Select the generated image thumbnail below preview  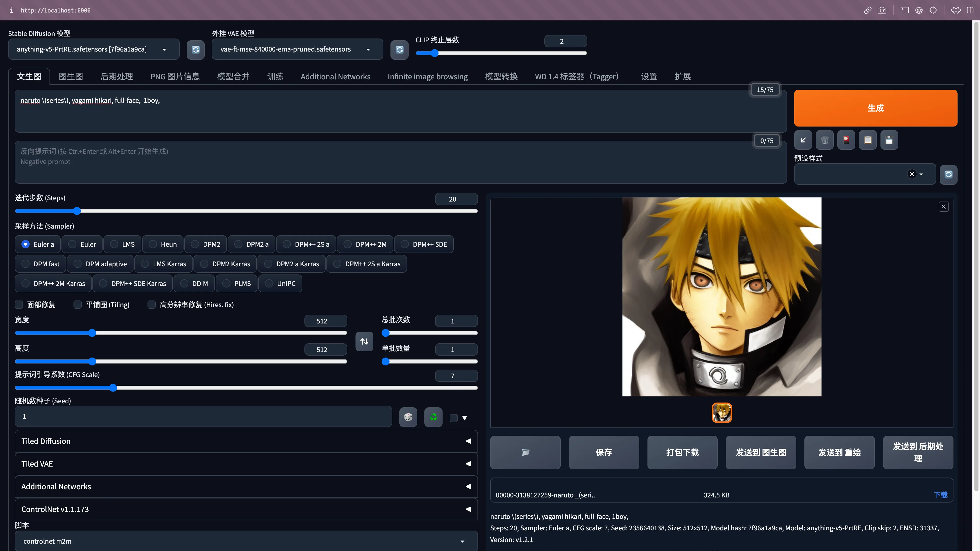pyautogui.click(x=722, y=412)
